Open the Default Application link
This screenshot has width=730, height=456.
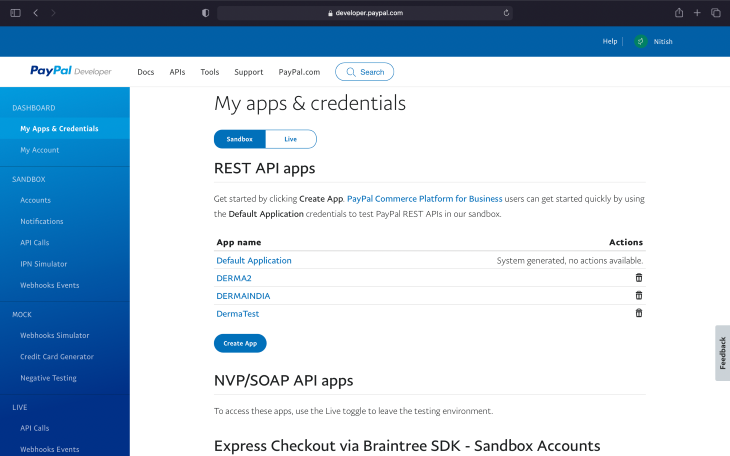coord(254,260)
